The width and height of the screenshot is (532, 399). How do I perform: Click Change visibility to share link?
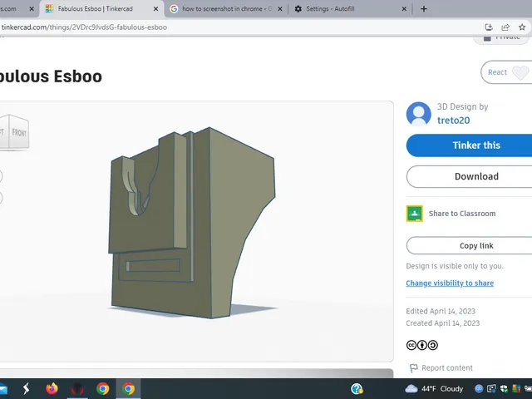[x=450, y=283]
